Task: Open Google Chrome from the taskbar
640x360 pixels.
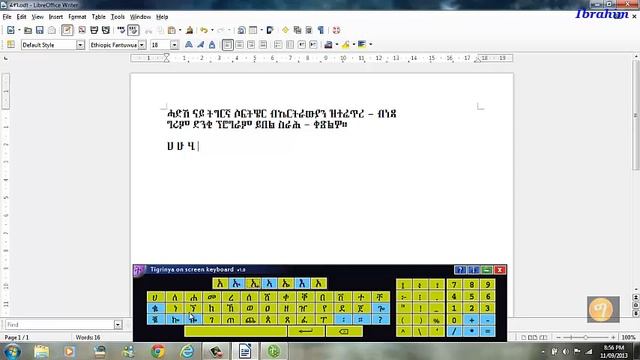Action: point(158,351)
